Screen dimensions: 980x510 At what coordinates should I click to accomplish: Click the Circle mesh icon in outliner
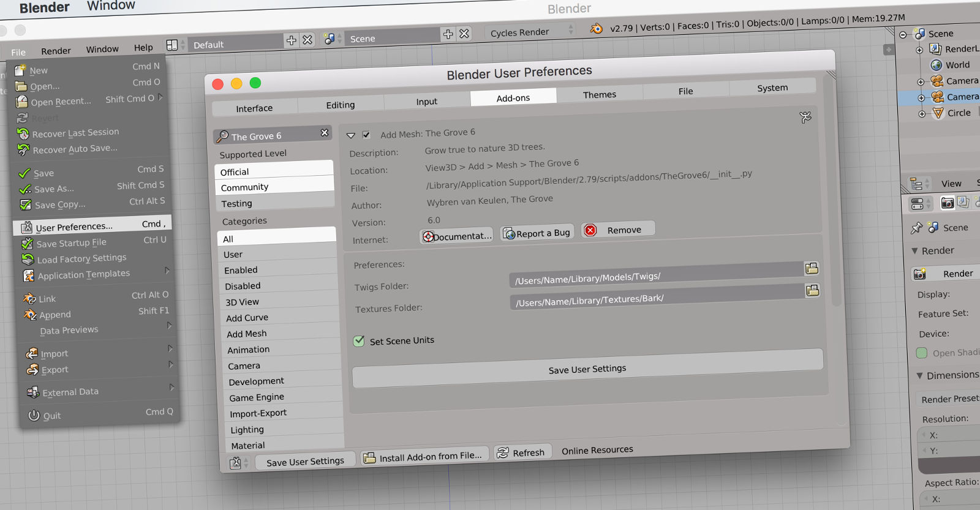(938, 113)
